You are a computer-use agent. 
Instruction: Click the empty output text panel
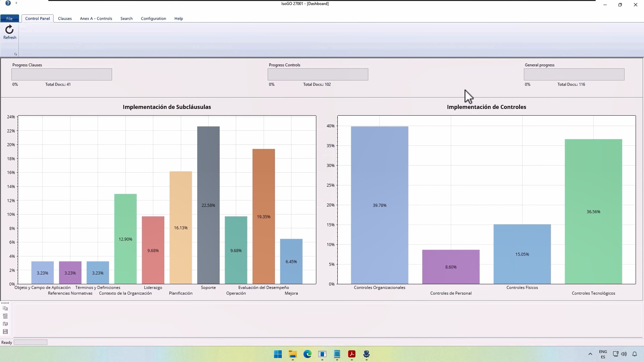coord(328,319)
